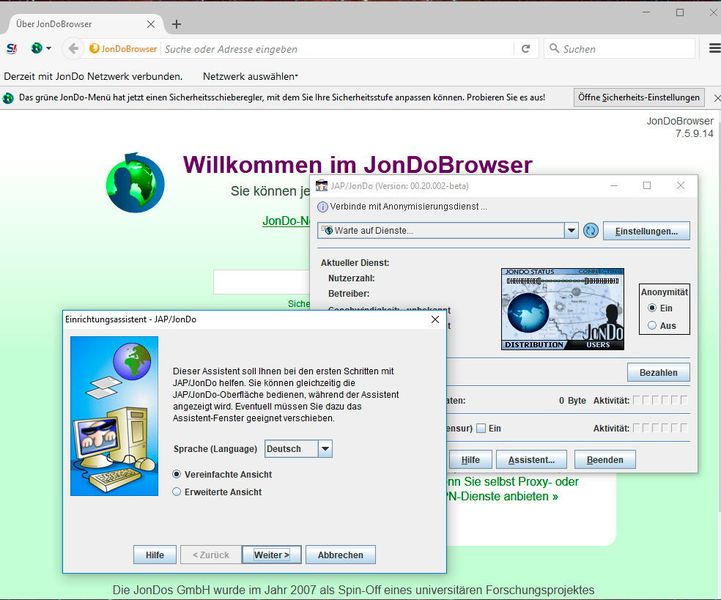Image resolution: width=721 pixels, height=600 pixels.
Task: Click the Sprache dropdown arrow button
Action: click(325, 449)
